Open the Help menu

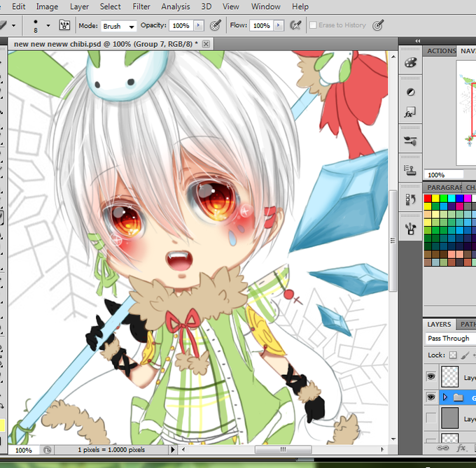[x=300, y=7]
